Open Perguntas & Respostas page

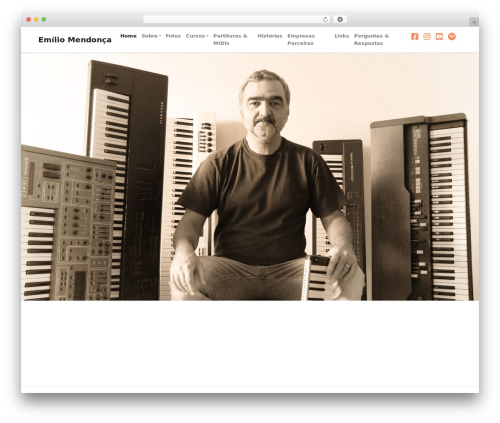coord(371,40)
